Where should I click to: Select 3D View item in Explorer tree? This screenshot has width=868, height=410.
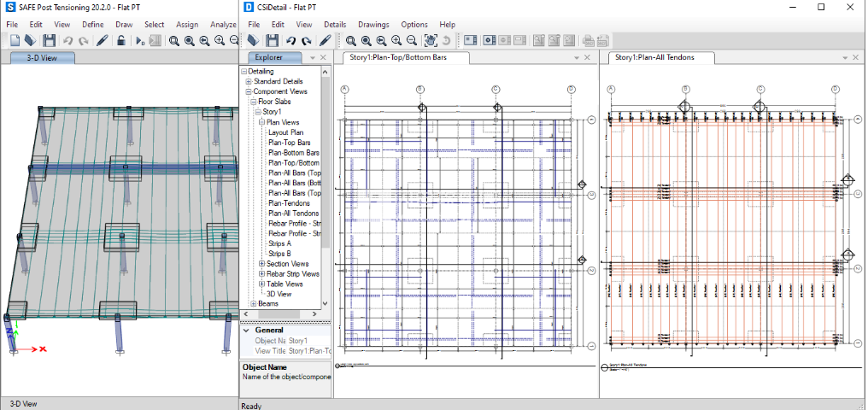(x=279, y=294)
